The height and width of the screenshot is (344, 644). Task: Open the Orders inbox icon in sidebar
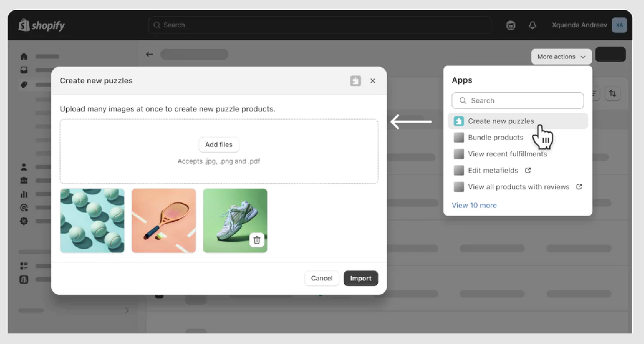pyautogui.click(x=24, y=70)
